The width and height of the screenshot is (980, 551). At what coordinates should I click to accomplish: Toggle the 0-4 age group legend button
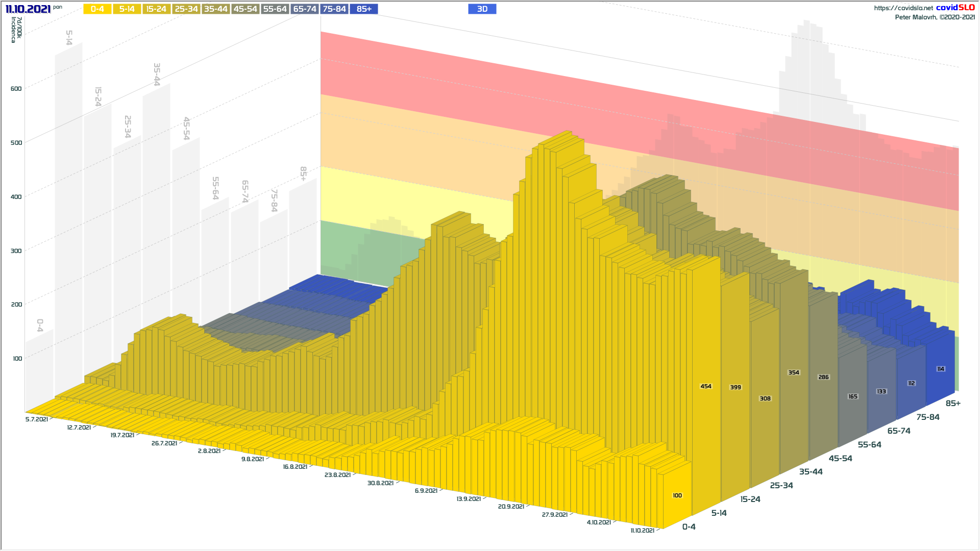pos(97,9)
